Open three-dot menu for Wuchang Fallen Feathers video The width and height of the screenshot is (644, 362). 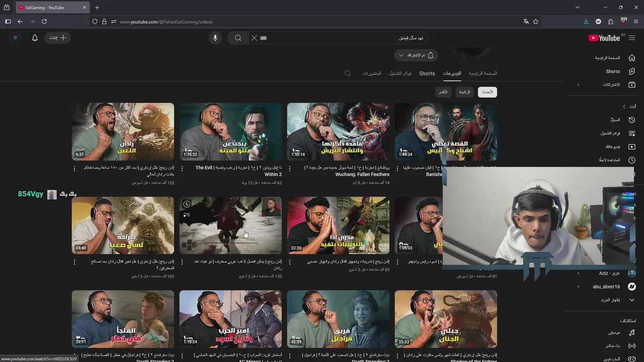[290, 168]
